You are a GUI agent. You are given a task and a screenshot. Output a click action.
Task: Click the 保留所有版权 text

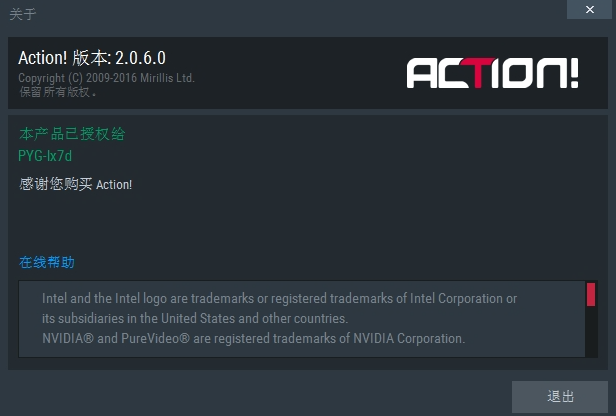[x=58, y=92]
